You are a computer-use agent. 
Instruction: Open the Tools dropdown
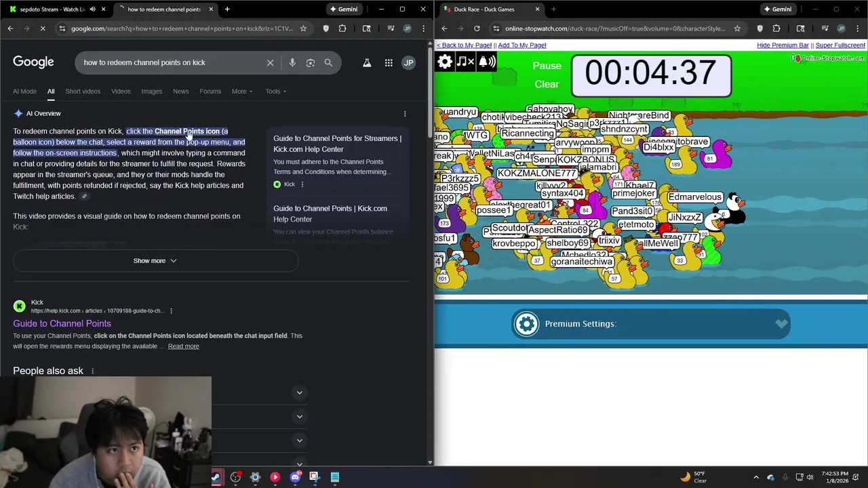coord(276,91)
